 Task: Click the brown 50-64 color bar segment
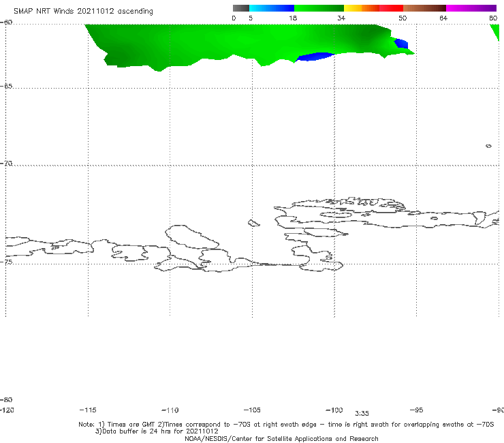(424, 8)
